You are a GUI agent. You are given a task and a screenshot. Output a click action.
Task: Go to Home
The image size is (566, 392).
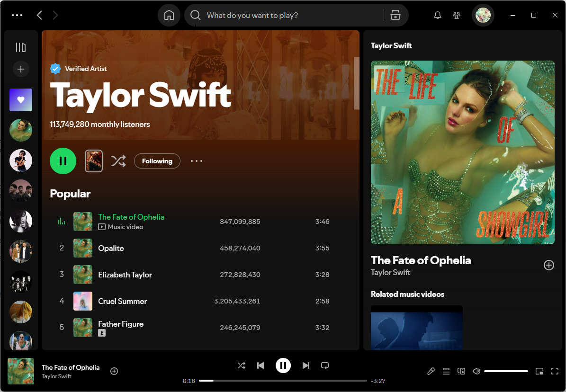pos(169,15)
